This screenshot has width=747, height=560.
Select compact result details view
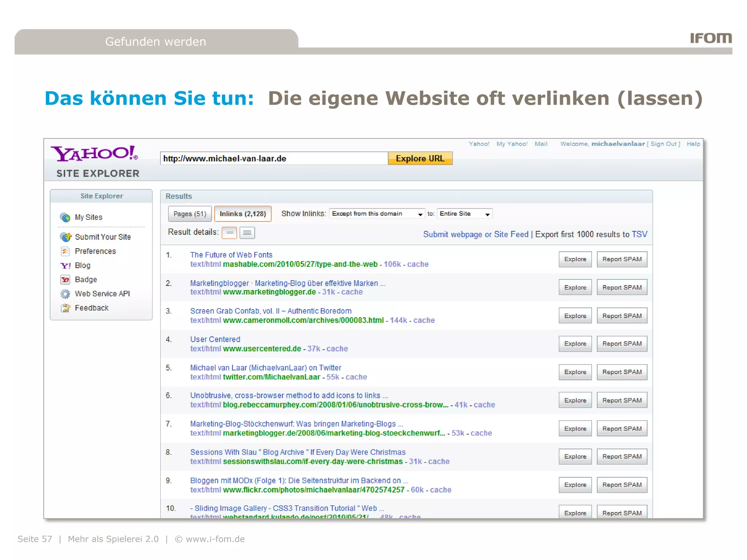229,233
